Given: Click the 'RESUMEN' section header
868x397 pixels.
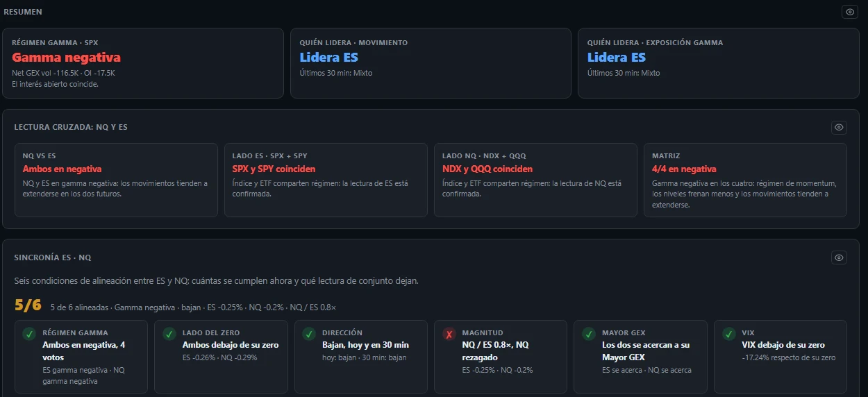Looking at the screenshot, I should click(23, 12).
